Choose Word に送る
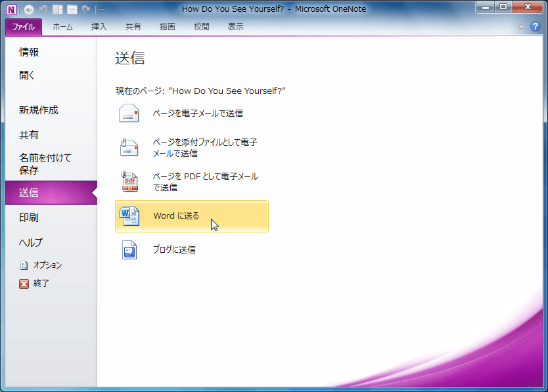Screen dimensions: 548x392 pos(192,216)
